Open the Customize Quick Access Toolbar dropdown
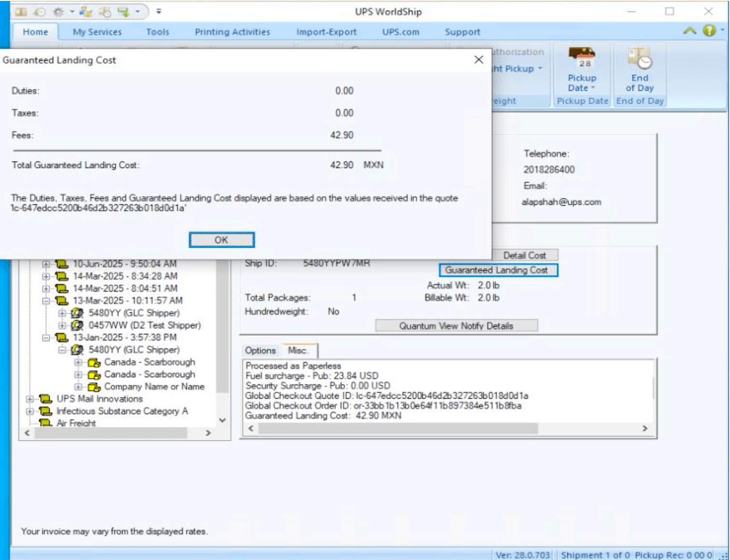730x560 pixels. [x=158, y=12]
